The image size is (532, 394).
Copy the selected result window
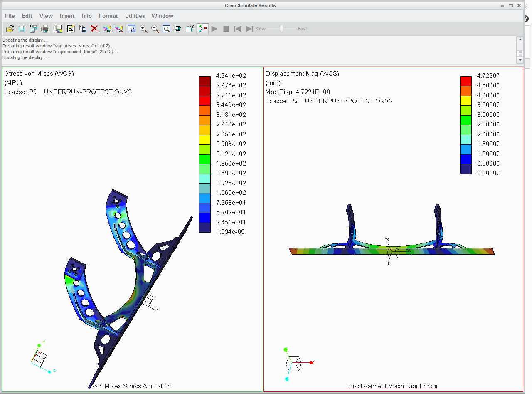tap(83, 29)
